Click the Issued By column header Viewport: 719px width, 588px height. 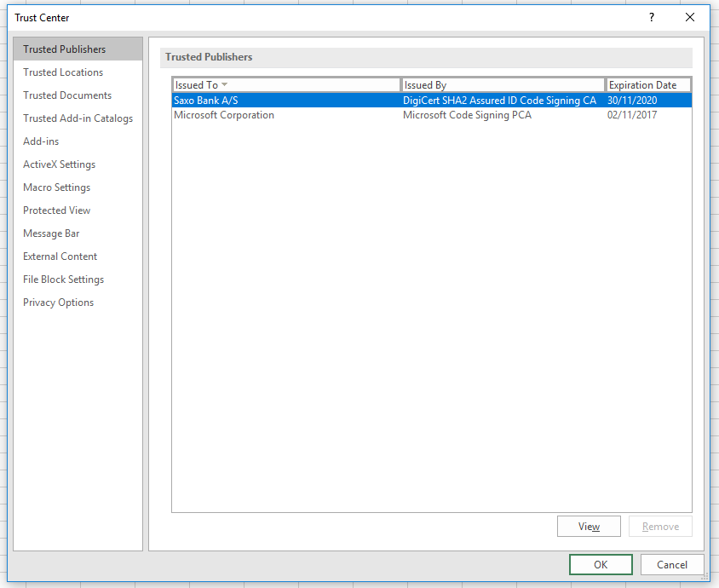(x=503, y=85)
